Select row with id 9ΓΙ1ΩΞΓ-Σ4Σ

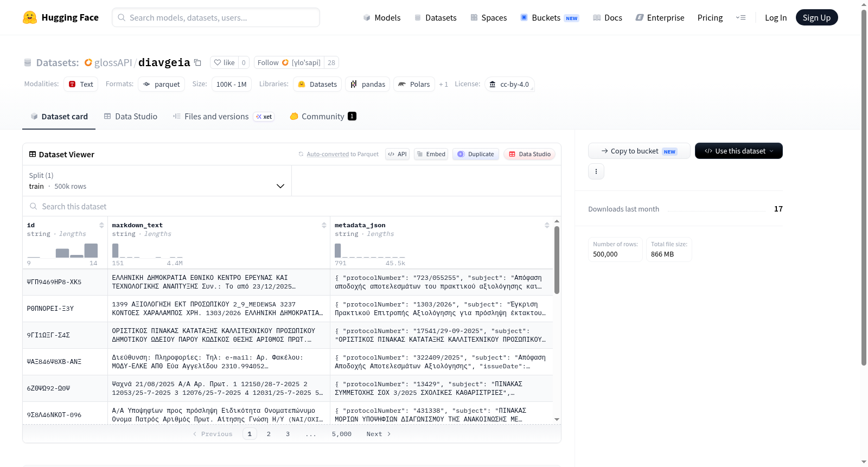point(288,335)
